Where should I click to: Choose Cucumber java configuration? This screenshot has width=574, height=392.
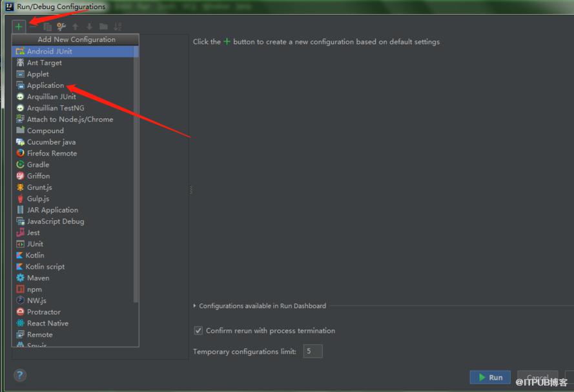pyautogui.click(x=75, y=142)
